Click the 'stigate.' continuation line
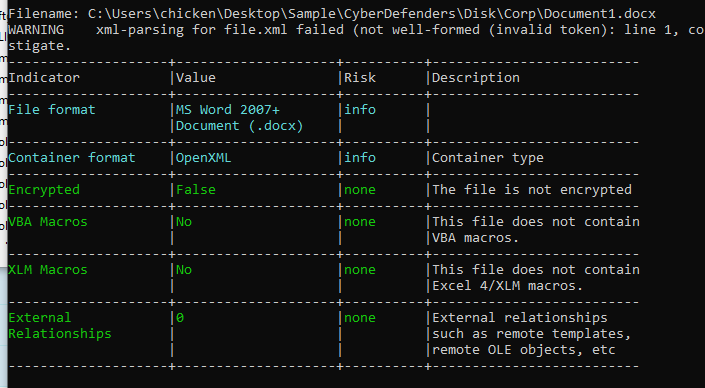The height and width of the screenshot is (388, 705). (x=40, y=46)
